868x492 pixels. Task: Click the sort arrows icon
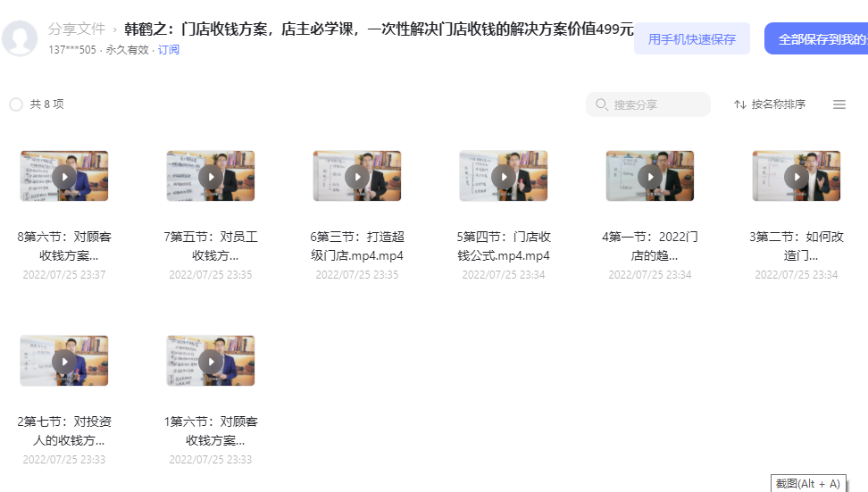(x=739, y=104)
